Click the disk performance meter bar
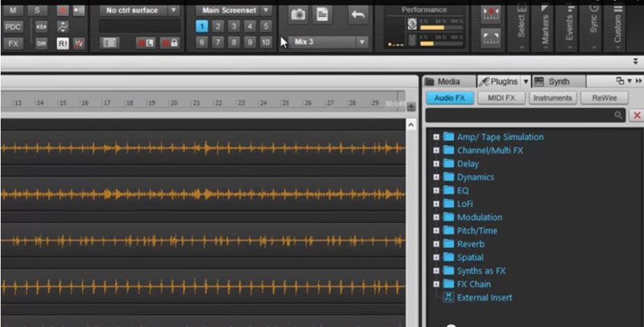The height and width of the screenshot is (327, 644). (x=440, y=27)
